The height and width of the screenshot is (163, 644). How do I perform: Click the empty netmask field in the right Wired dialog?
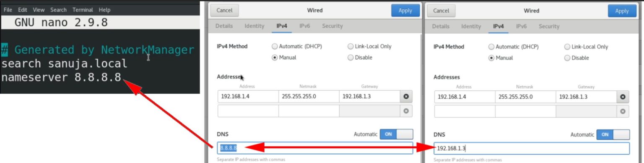click(525, 111)
